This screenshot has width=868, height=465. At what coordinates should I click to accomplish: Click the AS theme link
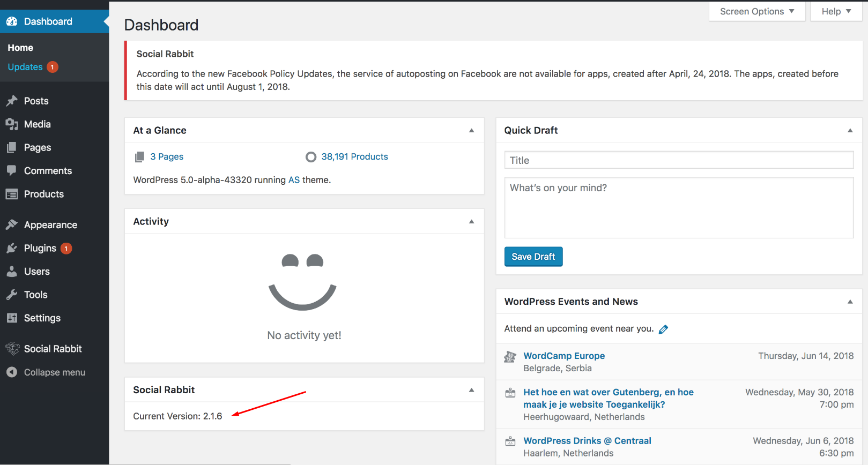294,180
